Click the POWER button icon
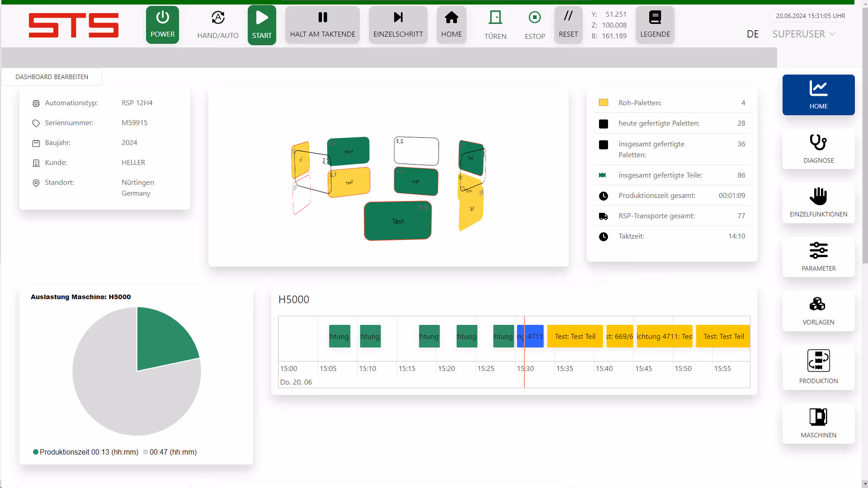The image size is (868, 488). [162, 18]
